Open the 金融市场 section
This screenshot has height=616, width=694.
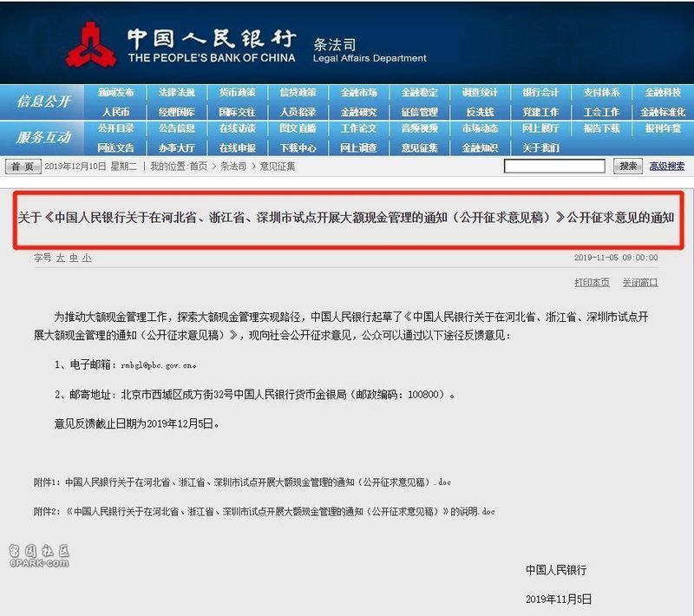coord(358,93)
